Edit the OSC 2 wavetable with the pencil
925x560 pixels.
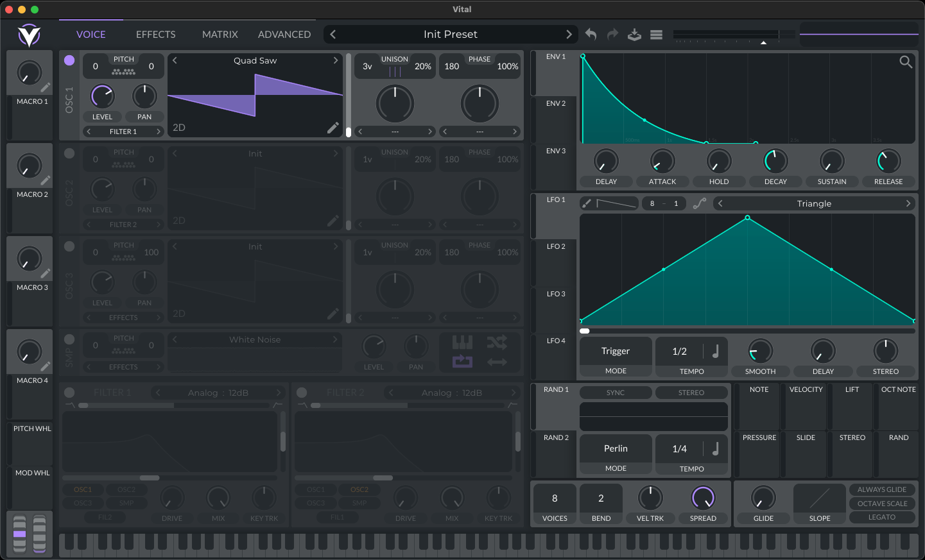click(333, 221)
